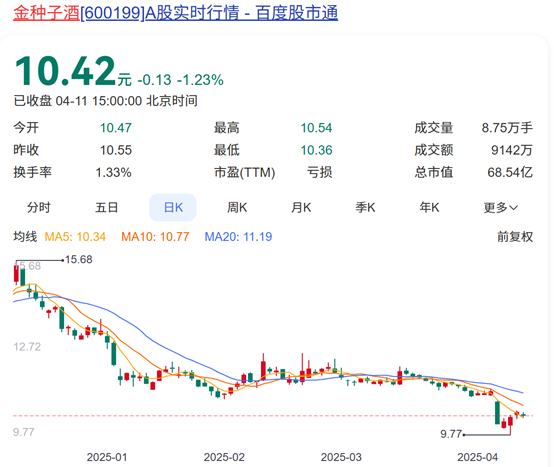Click the 12.72 price axis label

(x=27, y=347)
